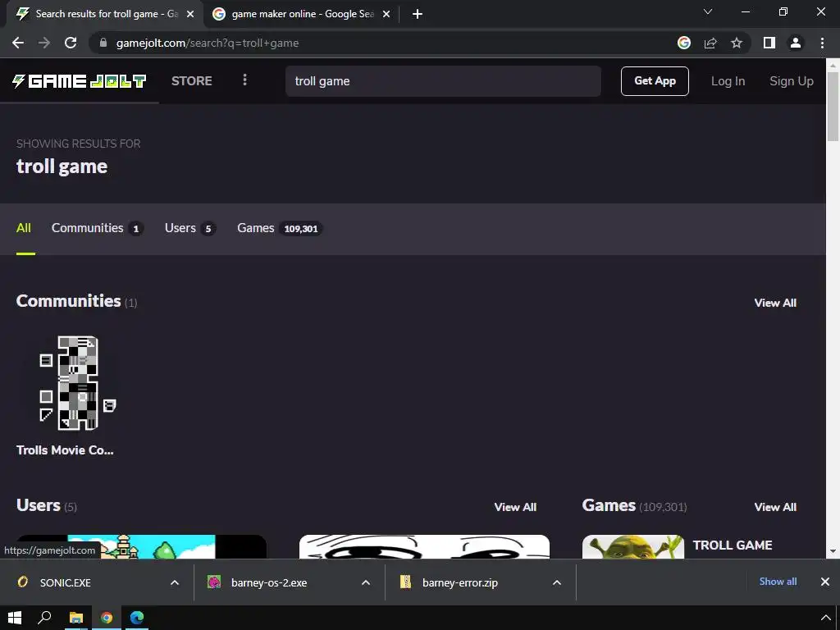Click the address bar URL

coord(208,43)
